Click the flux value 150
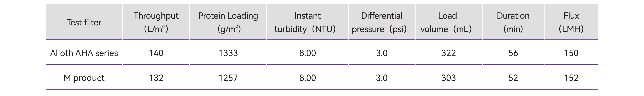Screen dimensions: 644x96 [571, 53]
